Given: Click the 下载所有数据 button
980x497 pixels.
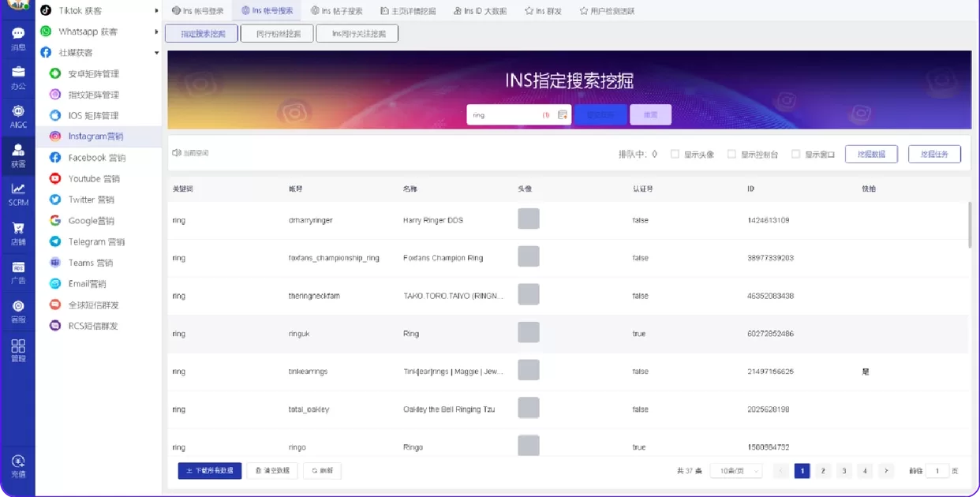Looking at the screenshot, I should pos(208,470).
